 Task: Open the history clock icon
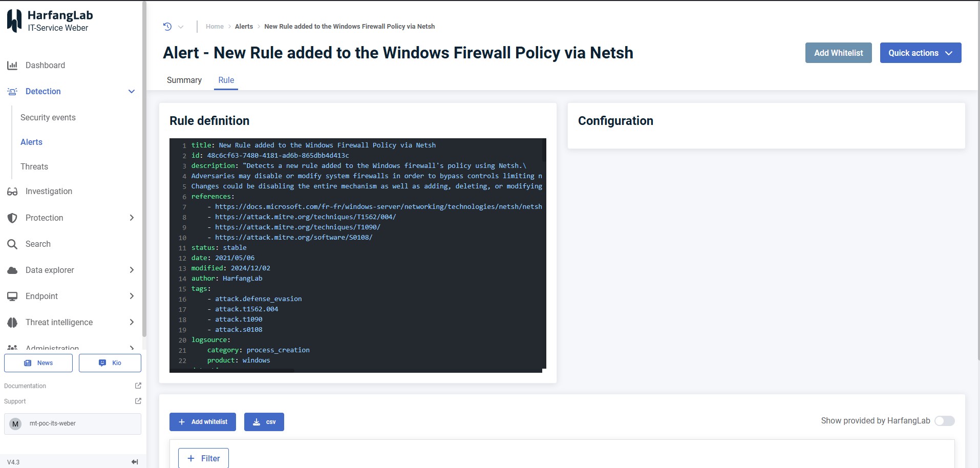[x=167, y=27]
